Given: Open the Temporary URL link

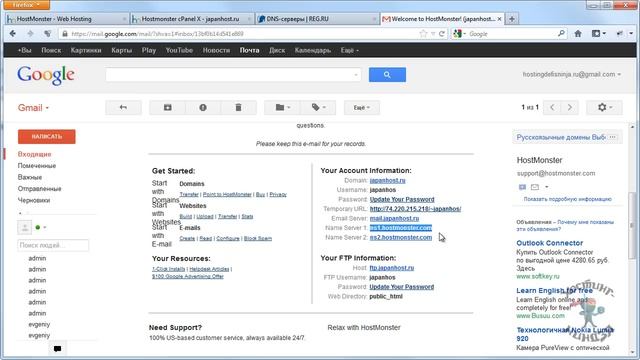Looking at the screenshot, I should [416, 209].
